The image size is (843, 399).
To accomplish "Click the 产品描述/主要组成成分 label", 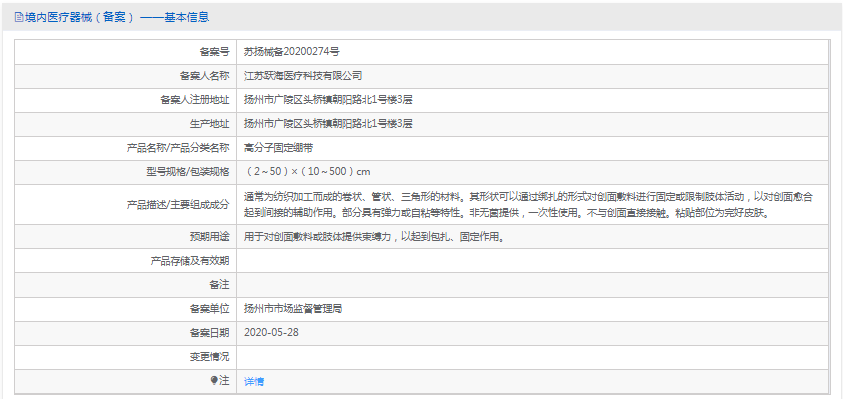I will (178, 205).
